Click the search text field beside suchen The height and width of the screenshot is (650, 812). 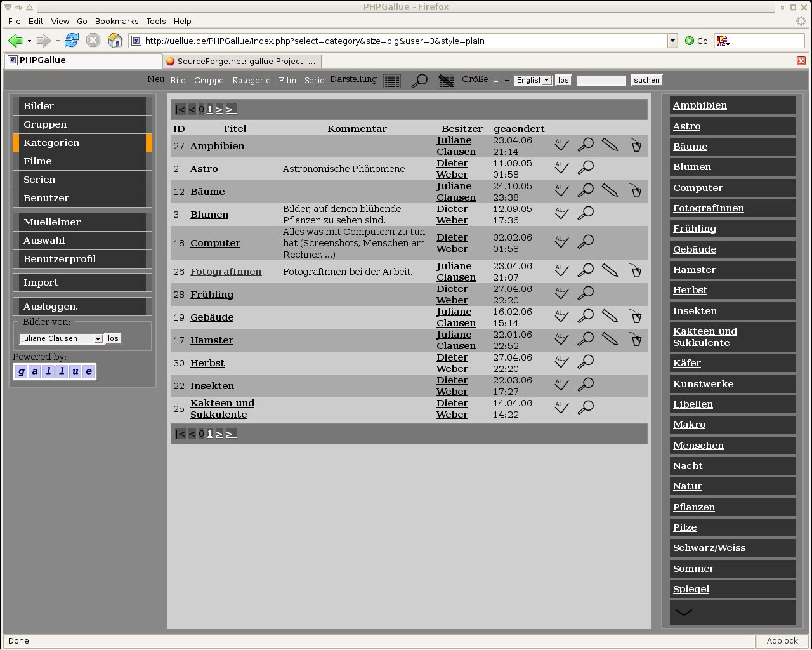[x=601, y=80]
